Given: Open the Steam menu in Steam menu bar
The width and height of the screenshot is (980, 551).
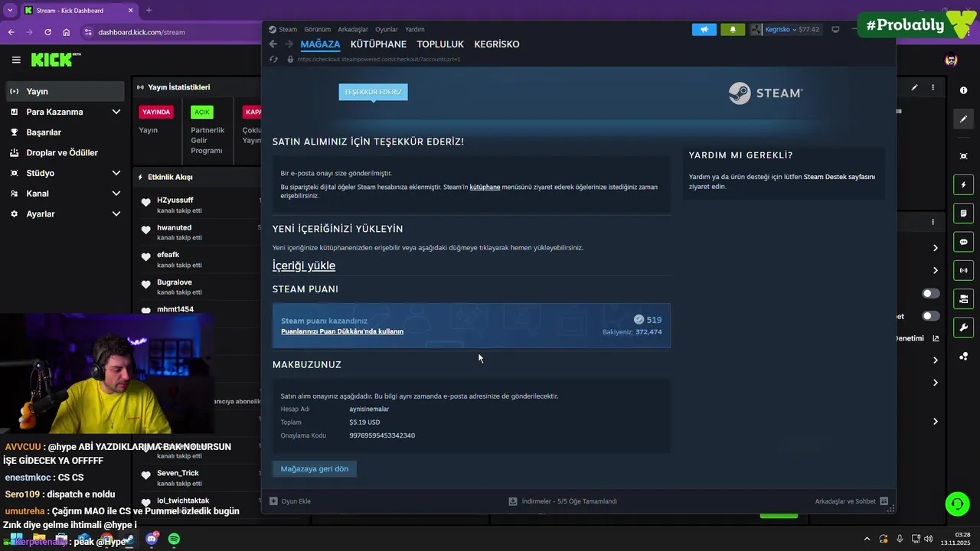Looking at the screenshot, I should (x=288, y=29).
